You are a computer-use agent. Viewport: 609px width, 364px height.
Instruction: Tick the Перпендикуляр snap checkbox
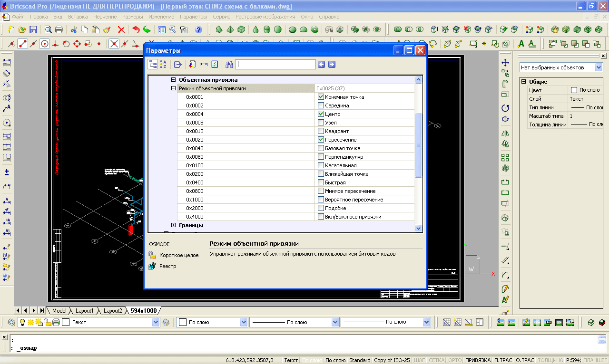tap(321, 157)
